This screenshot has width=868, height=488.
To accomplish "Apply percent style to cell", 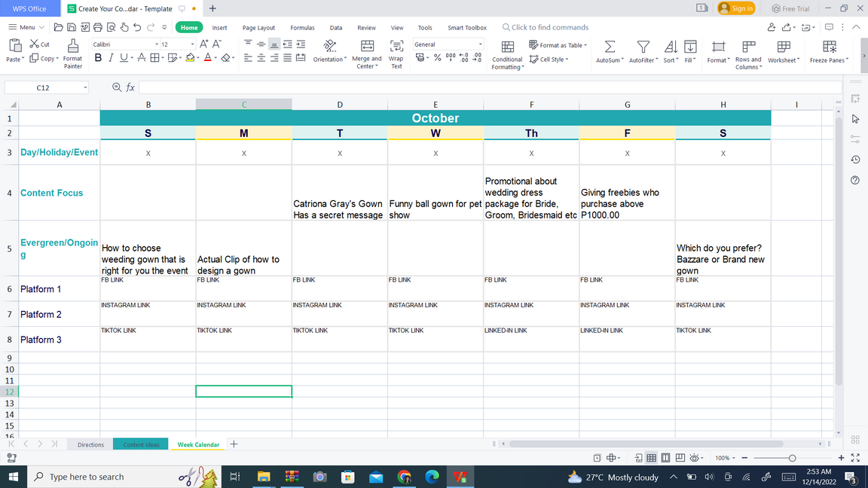I will click(437, 57).
